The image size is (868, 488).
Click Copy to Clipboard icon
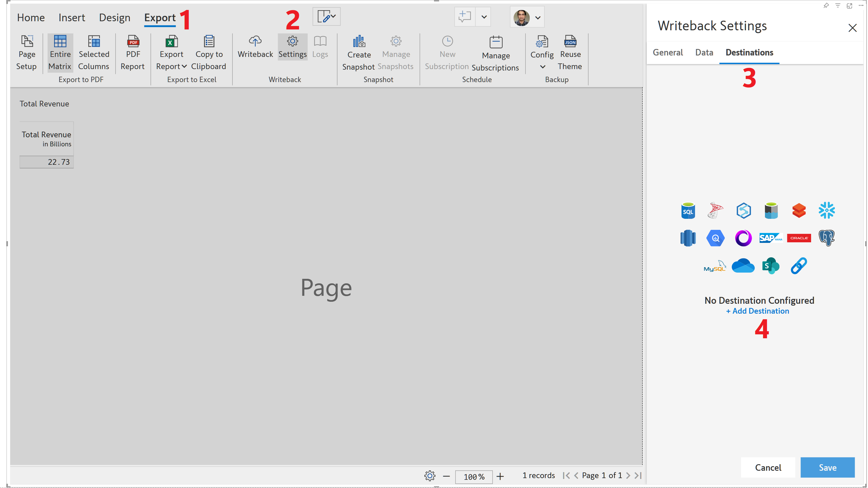pyautogui.click(x=209, y=41)
